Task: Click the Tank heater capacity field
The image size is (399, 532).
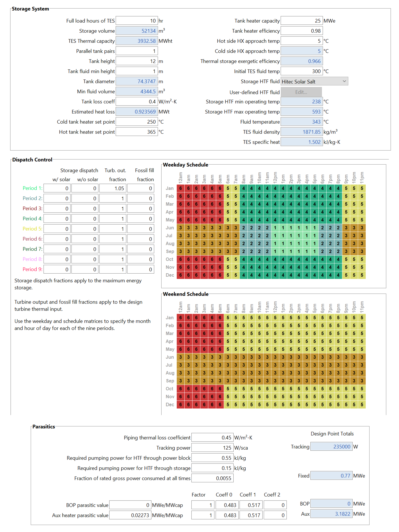Action: [x=301, y=21]
